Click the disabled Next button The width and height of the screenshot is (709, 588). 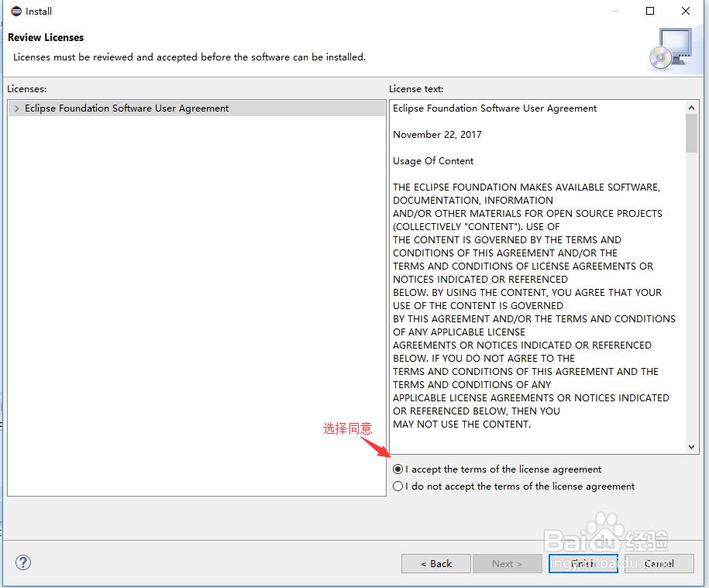508,563
